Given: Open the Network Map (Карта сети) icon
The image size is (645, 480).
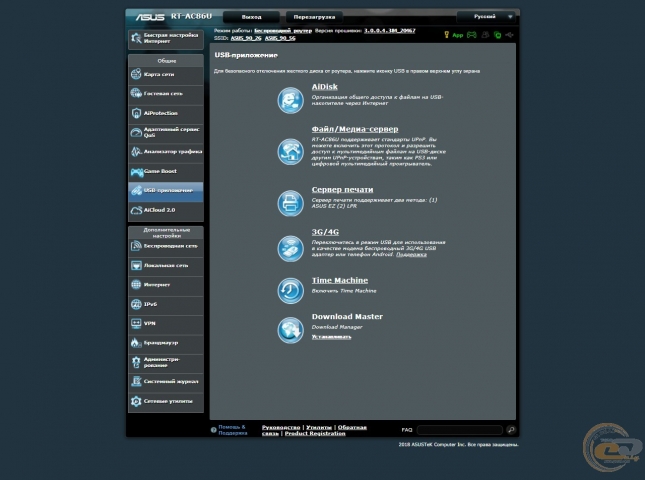Looking at the screenshot, I should 136,74.
